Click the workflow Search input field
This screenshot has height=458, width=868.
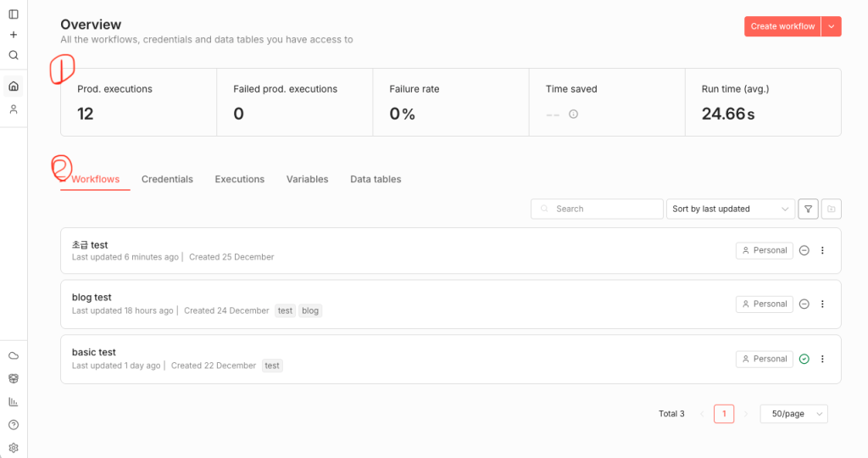(x=605, y=209)
